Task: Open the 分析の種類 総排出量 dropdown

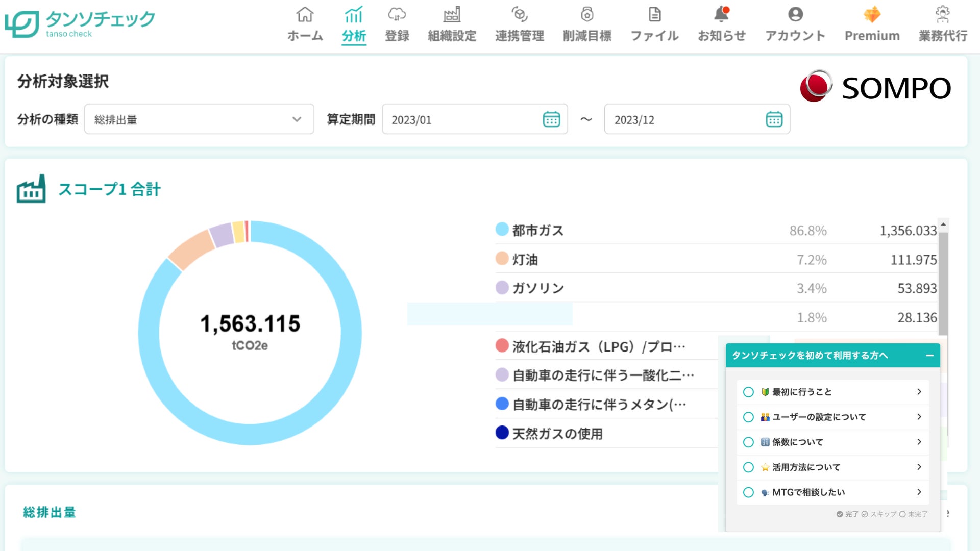Action: (x=199, y=119)
